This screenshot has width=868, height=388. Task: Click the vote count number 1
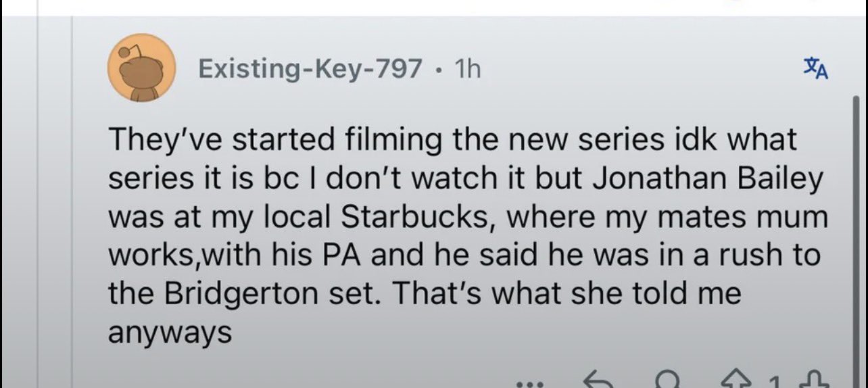tap(775, 383)
